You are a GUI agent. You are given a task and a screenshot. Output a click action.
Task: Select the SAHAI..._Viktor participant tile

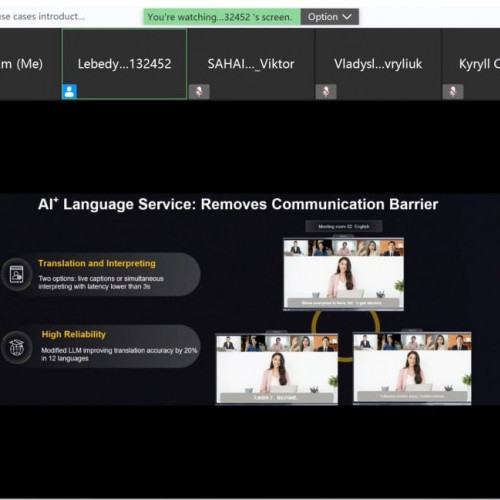(251, 64)
